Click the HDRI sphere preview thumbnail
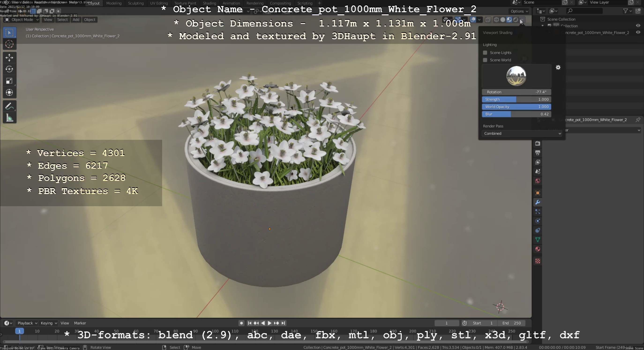The width and height of the screenshot is (644, 350). click(516, 76)
